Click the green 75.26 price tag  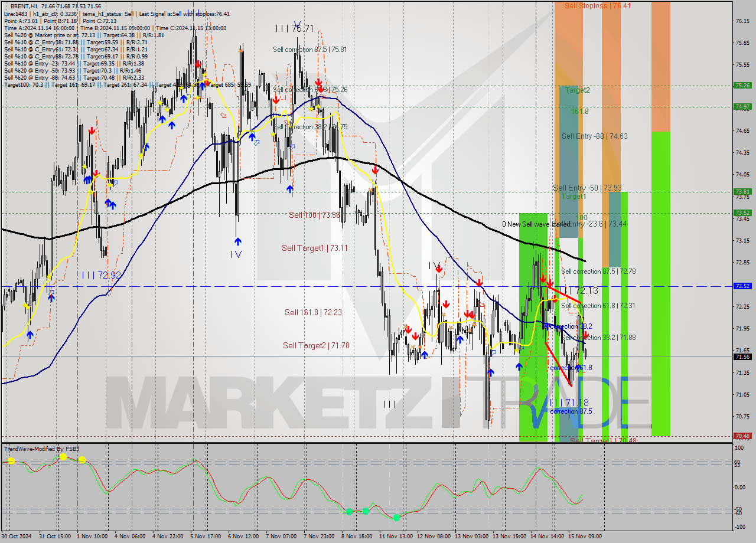coord(742,85)
